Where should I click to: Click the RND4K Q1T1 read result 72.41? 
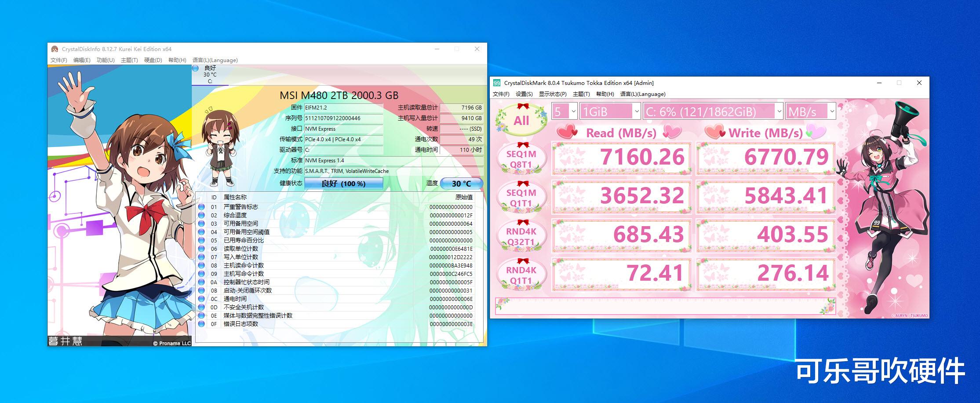click(x=621, y=274)
